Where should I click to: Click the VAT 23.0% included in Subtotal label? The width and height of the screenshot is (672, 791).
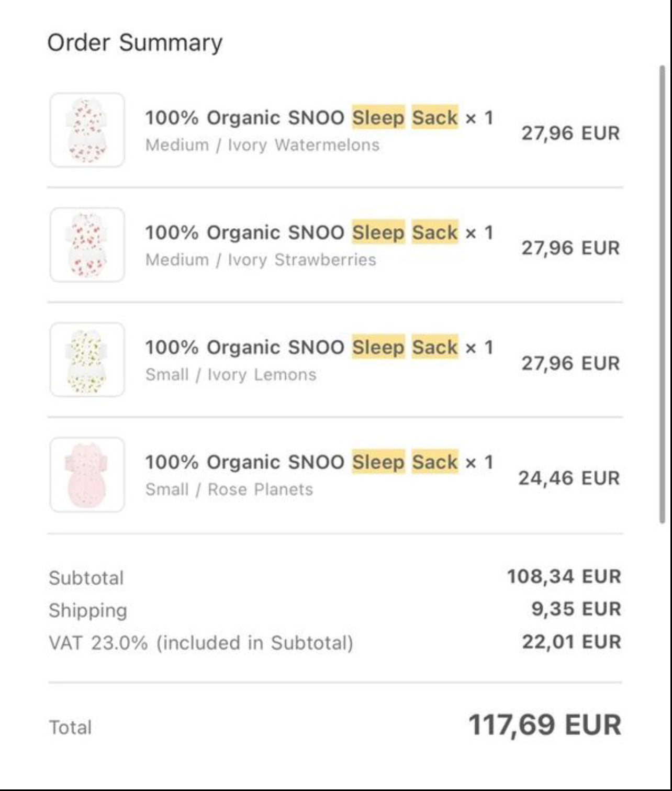point(201,643)
